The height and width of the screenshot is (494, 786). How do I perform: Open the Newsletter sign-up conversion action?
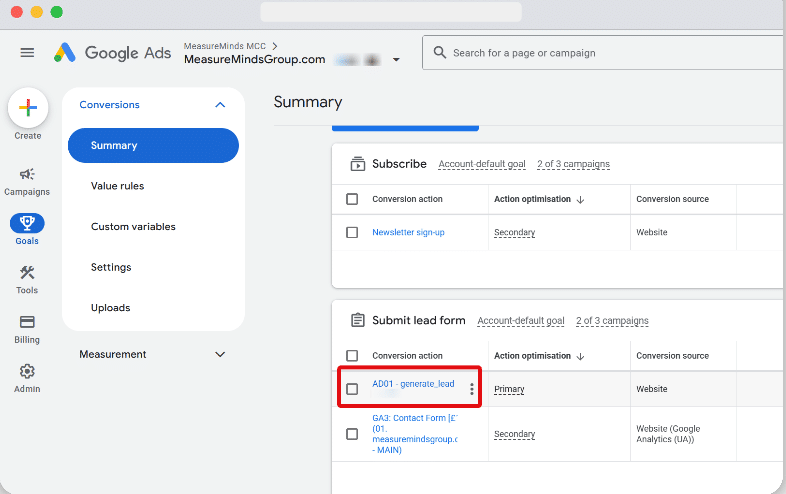[x=408, y=232]
